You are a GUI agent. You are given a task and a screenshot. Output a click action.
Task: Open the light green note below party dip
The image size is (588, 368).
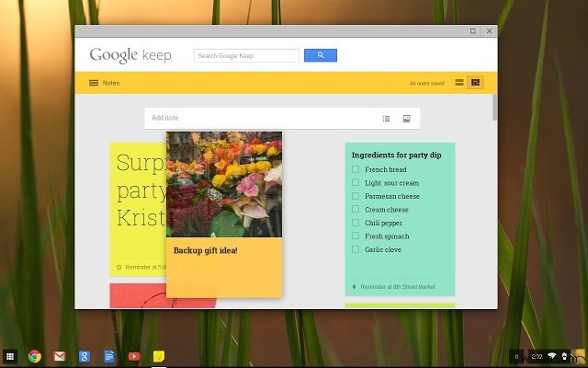[400, 305]
